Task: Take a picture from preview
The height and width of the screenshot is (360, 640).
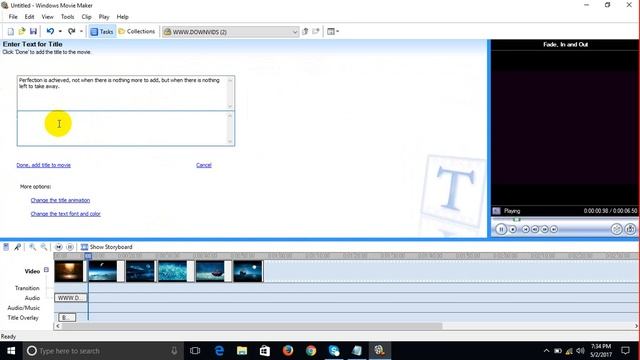Action: tap(630, 229)
